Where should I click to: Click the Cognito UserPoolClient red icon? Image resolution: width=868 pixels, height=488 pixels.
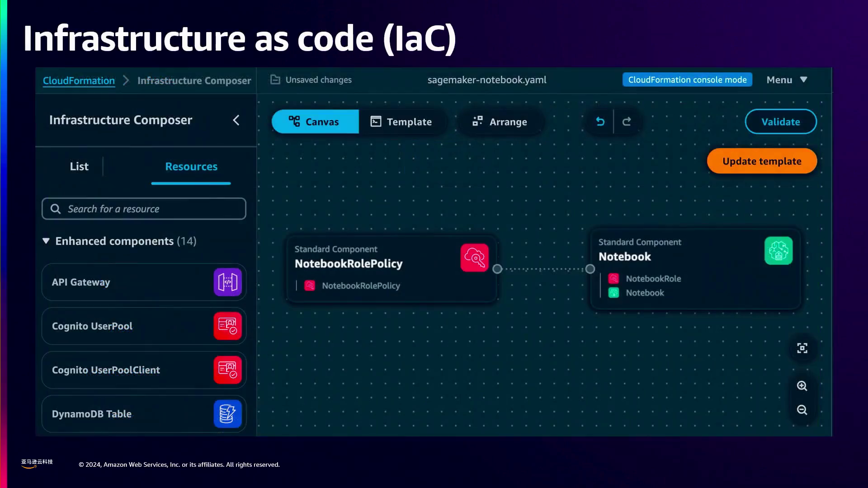[227, 370]
